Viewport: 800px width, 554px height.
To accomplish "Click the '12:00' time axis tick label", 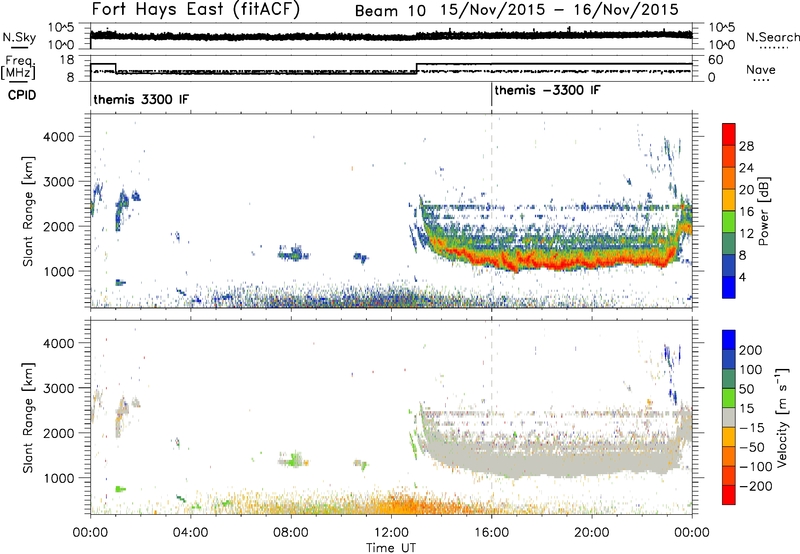I will 391,533.
